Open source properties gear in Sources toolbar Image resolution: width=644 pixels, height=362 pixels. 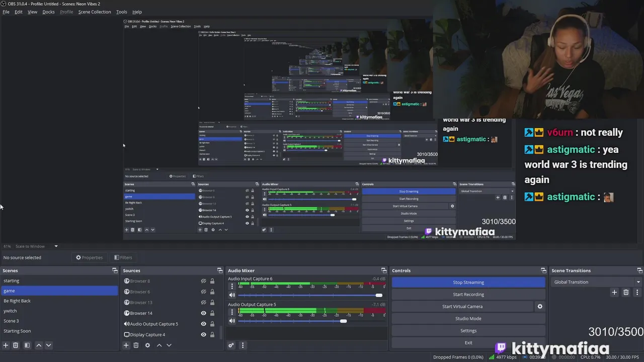pyautogui.click(x=147, y=345)
